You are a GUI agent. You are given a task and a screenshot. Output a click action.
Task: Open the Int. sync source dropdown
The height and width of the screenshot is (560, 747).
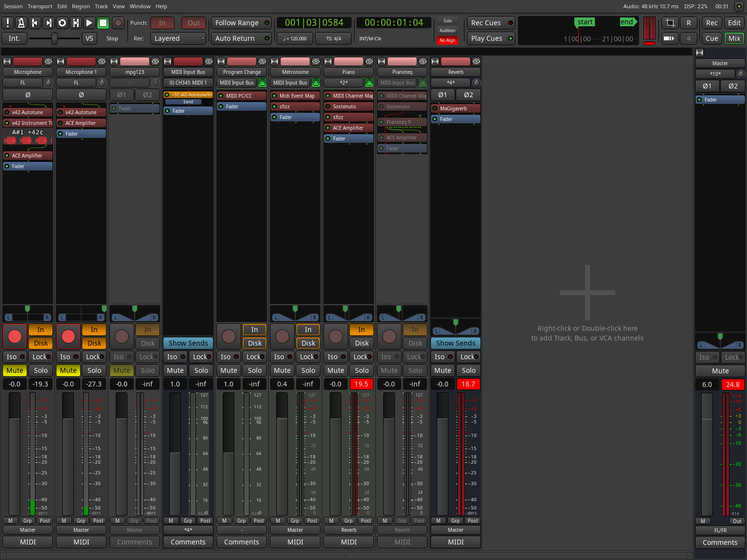click(x=14, y=38)
